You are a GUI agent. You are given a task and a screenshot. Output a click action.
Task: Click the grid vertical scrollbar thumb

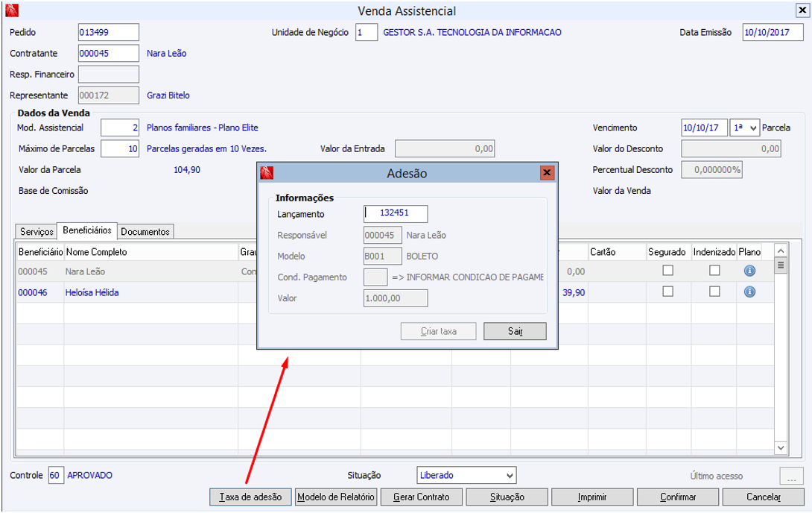[781, 265]
